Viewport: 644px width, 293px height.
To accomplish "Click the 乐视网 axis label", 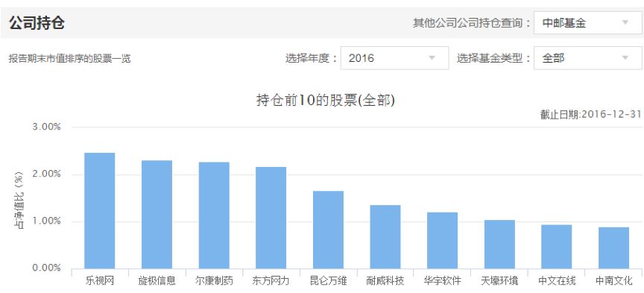I will click(99, 281).
